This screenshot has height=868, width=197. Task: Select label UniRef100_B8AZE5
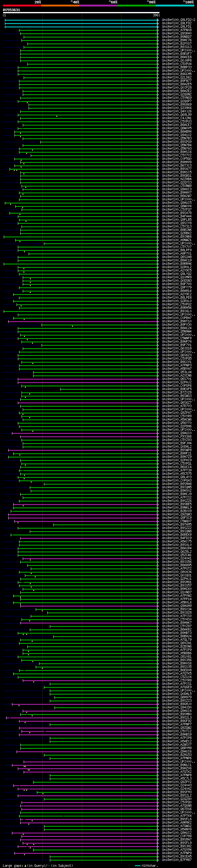[x=177, y=84]
